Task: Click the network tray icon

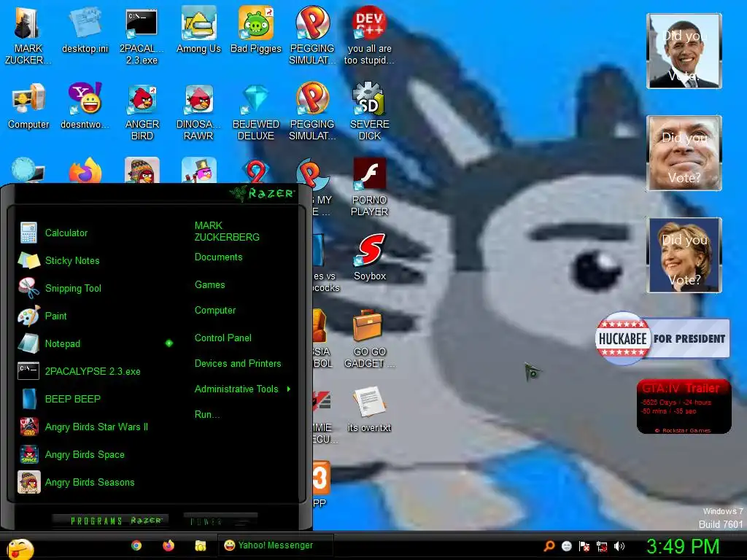Action: pyautogui.click(x=602, y=545)
